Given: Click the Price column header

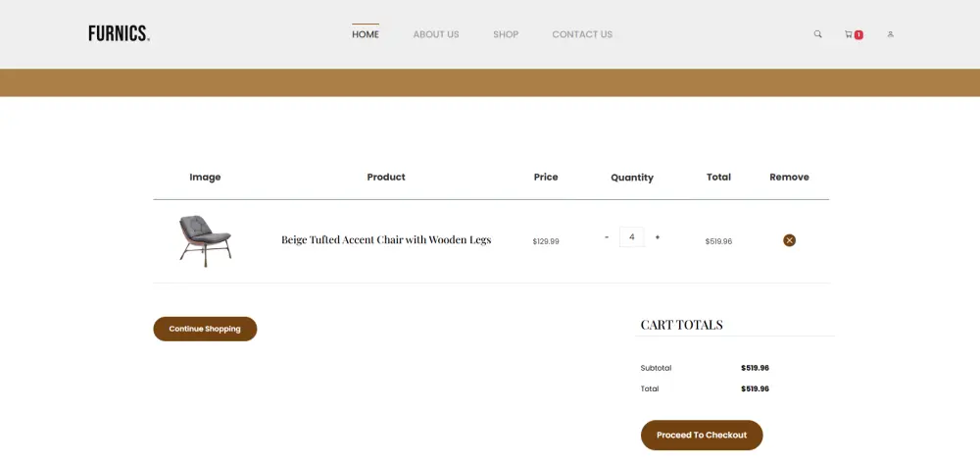Looking at the screenshot, I should click(x=546, y=177).
